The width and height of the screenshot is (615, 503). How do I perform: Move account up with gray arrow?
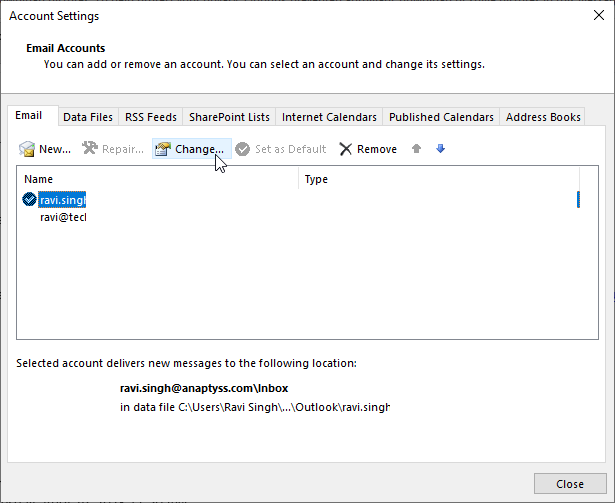click(x=417, y=149)
